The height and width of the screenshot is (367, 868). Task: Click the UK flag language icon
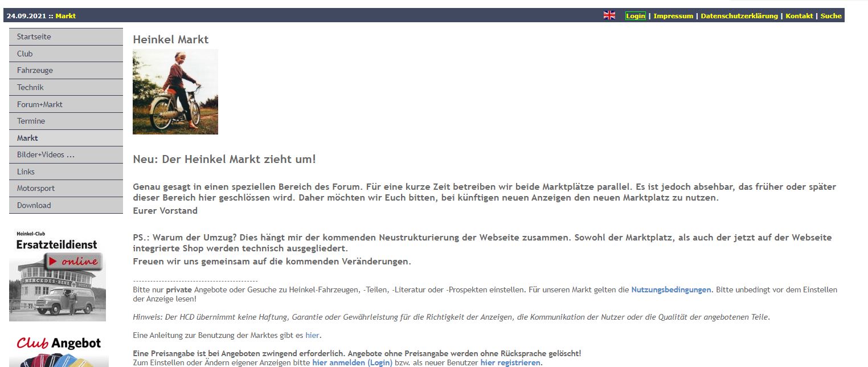tap(609, 15)
